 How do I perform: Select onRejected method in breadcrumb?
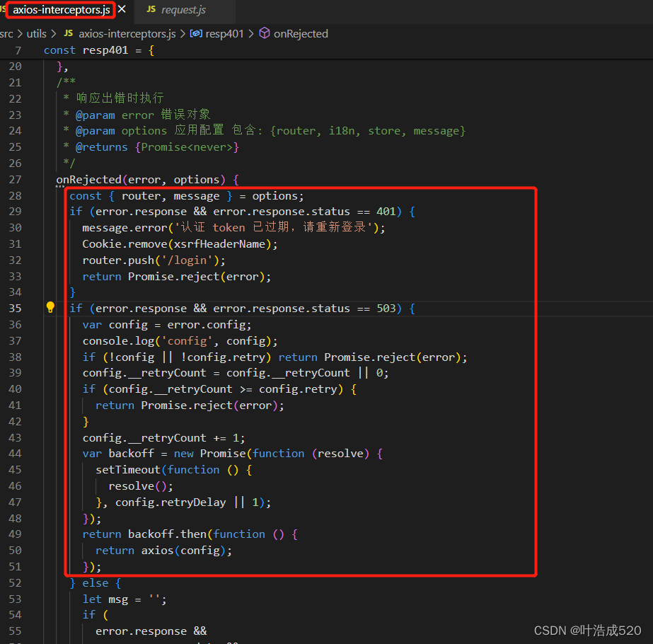(301, 34)
